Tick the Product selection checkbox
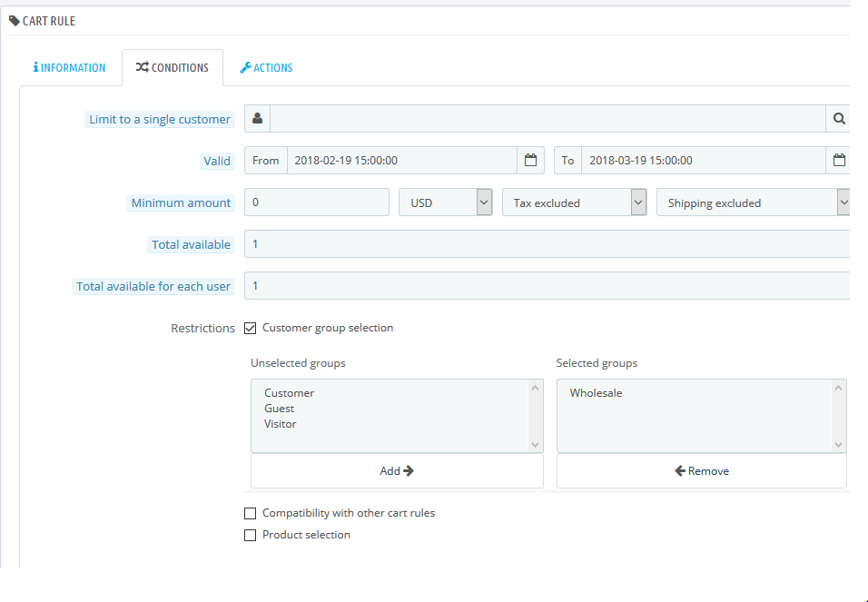The width and height of the screenshot is (868, 602). (x=251, y=535)
